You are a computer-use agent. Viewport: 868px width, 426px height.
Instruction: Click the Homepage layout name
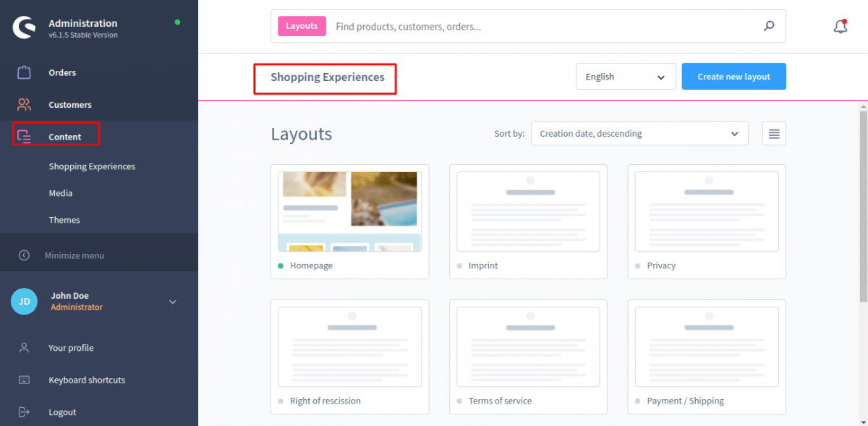click(x=311, y=265)
